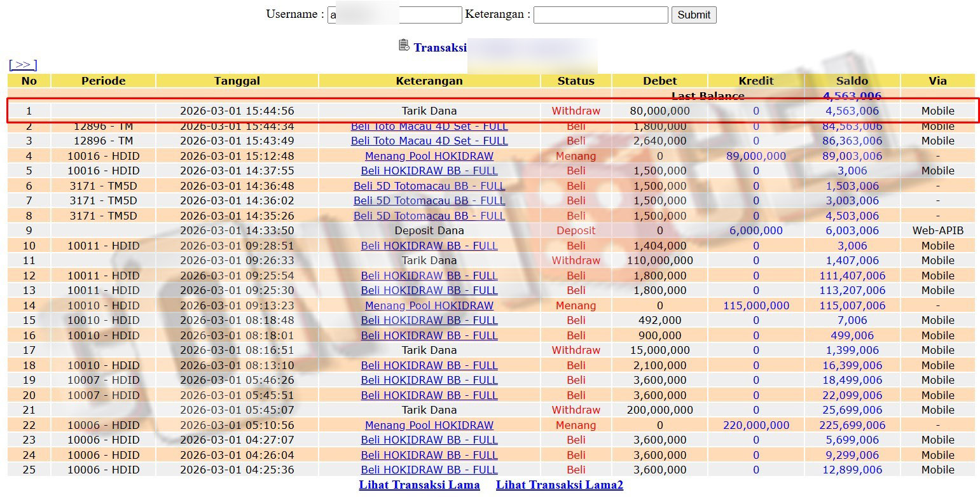Click Beli HOKIDRAW BB - FULL in row 10
980x497 pixels.
[429, 246]
